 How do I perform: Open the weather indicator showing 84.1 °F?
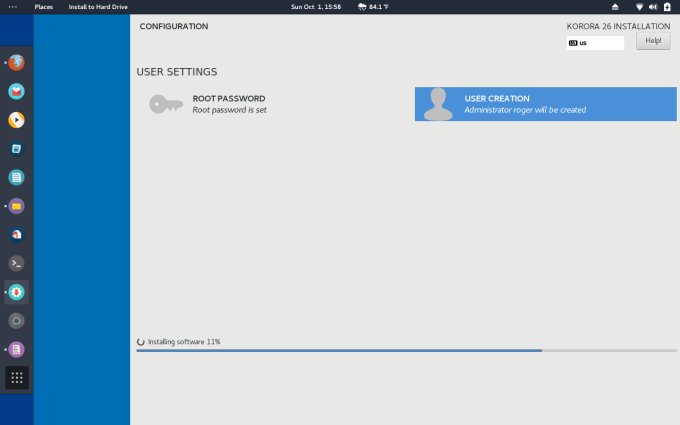pos(373,7)
